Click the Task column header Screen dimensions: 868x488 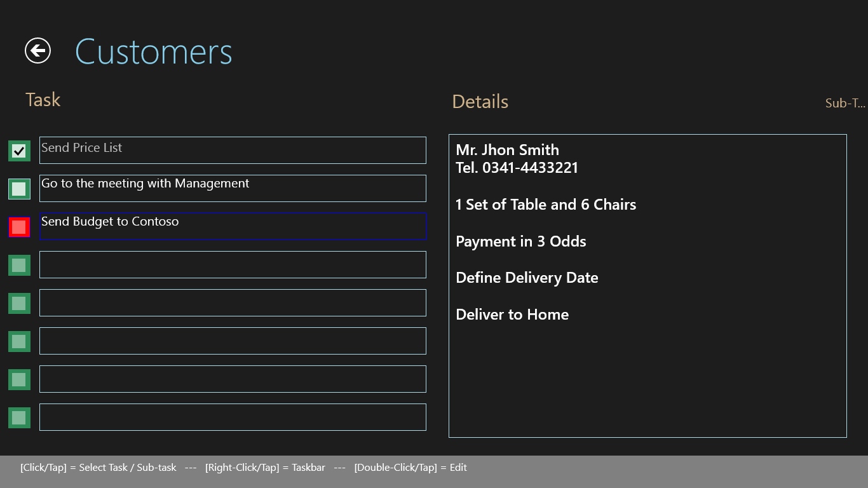(43, 100)
